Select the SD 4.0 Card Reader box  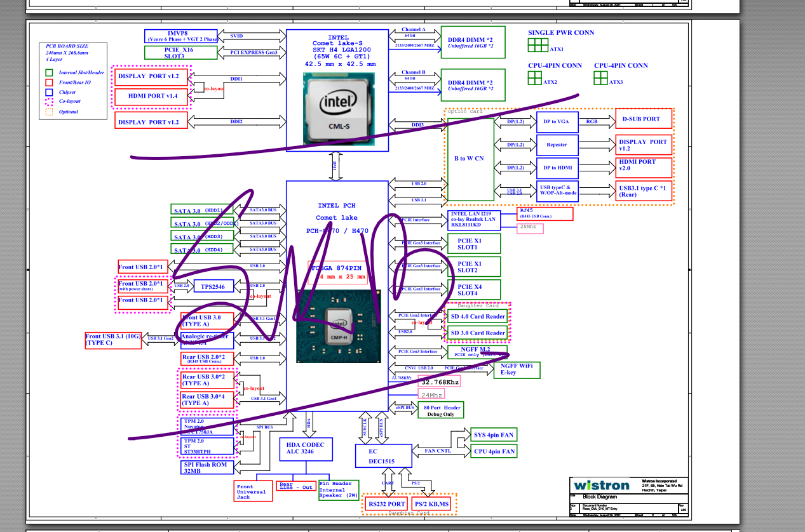click(x=478, y=316)
